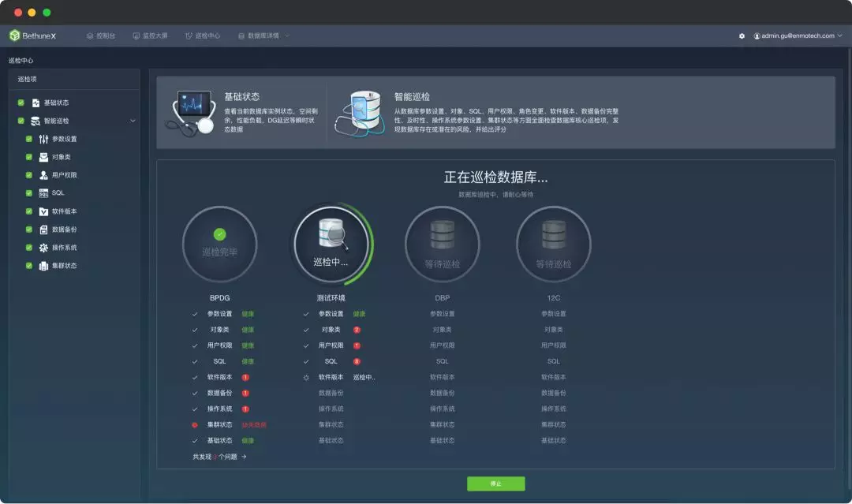Switch to the 巡检中心 nav item
This screenshot has height=504, width=852.
pos(203,35)
